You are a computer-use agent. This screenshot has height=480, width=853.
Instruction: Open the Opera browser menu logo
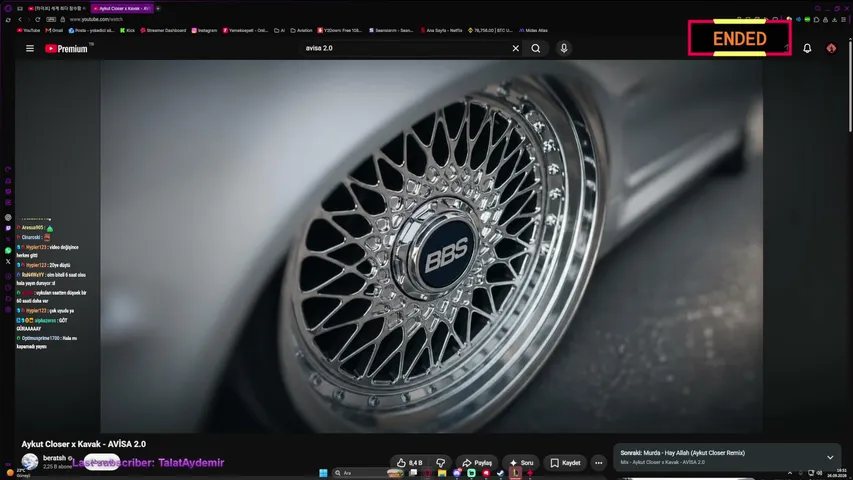coord(8,8)
